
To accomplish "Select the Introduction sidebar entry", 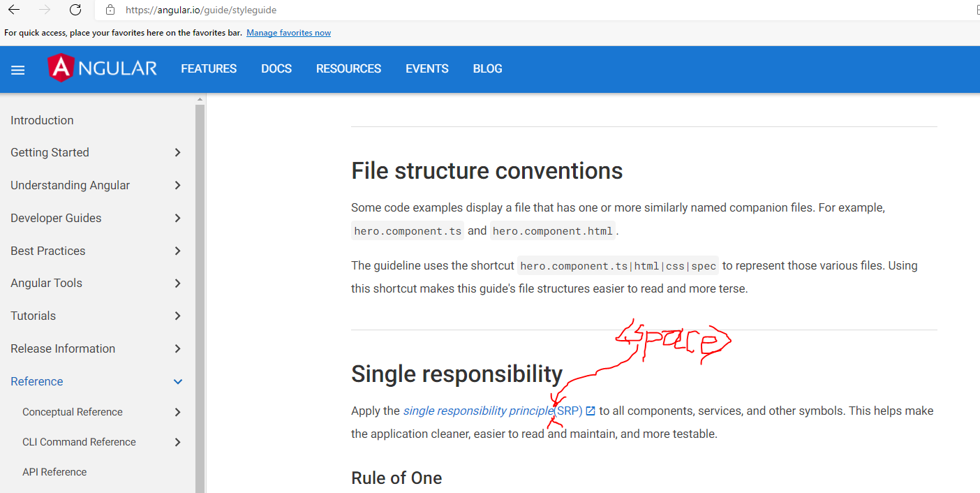I will pyautogui.click(x=42, y=120).
